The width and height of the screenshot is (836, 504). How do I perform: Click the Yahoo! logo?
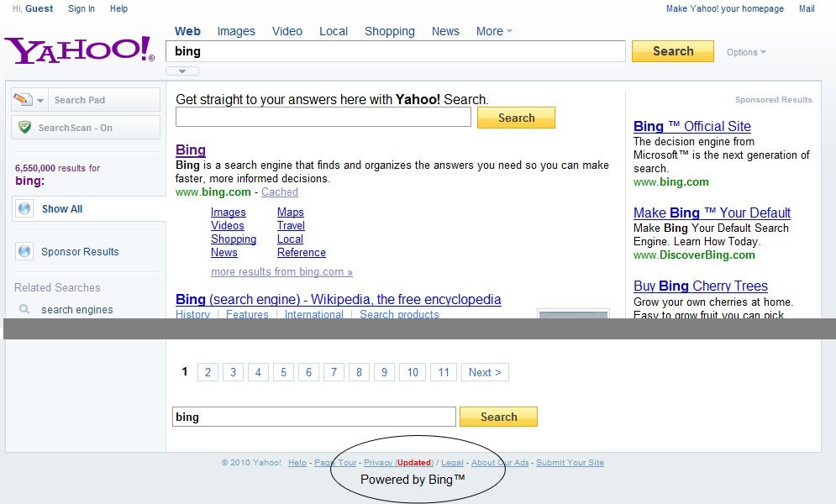pos(80,50)
